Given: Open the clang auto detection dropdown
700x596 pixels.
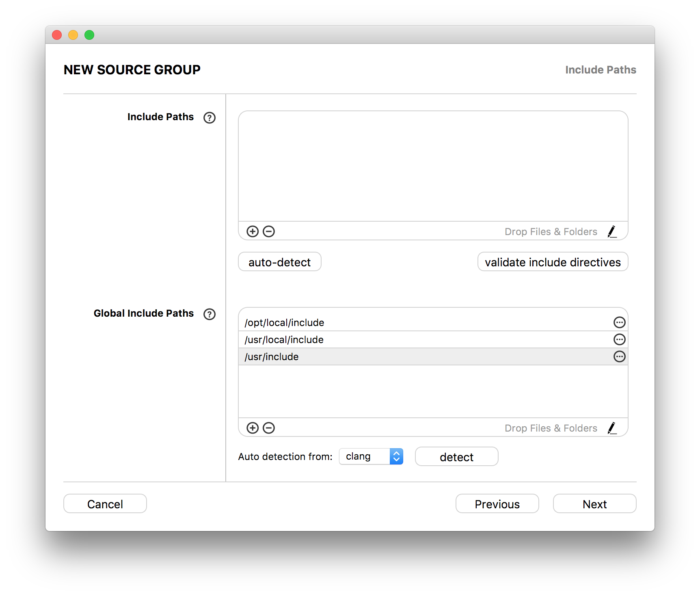Looking at the screenshot, I should pos(371,456).
